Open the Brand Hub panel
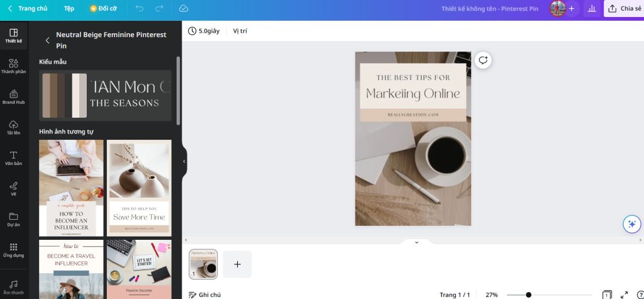The height and width of the screenshot is (299, 644). pyautogui.click(x=13, y=96)
